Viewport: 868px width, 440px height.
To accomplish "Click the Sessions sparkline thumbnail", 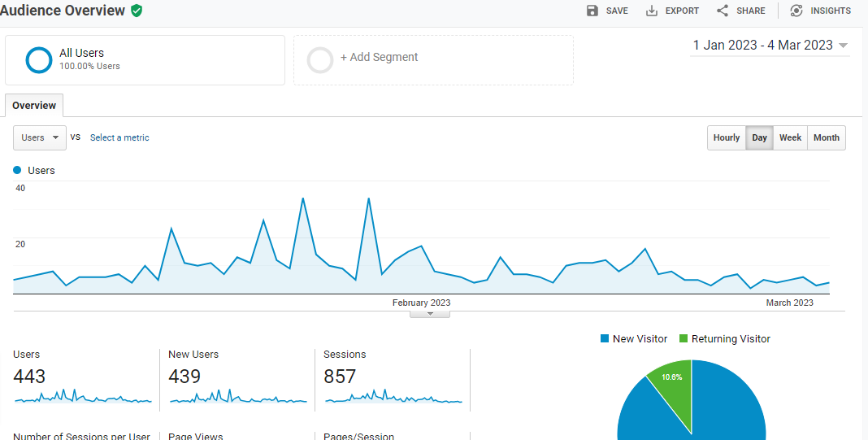I will coord(393,398).
